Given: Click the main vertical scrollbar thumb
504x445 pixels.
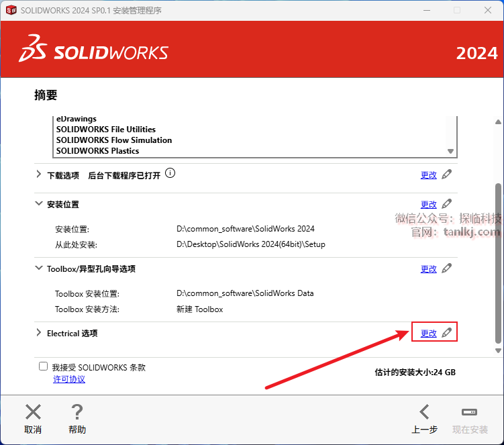Looking at the screenshot, I should (x=498, y=264).
